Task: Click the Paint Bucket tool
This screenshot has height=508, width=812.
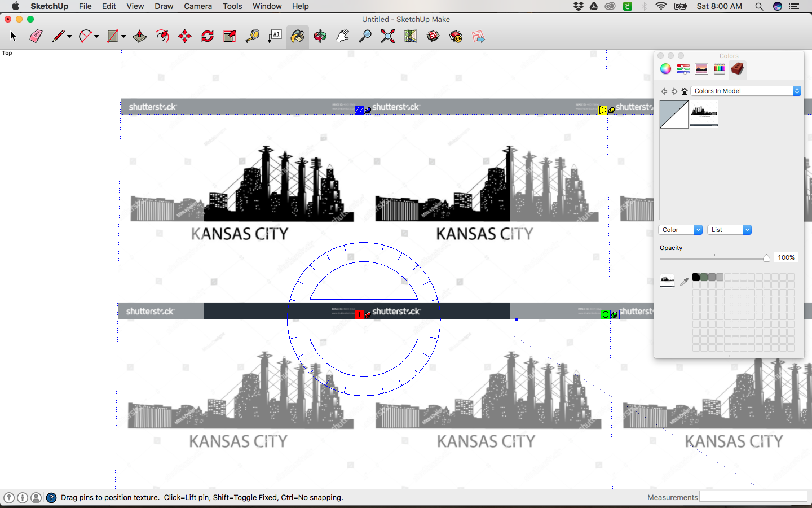Action: click(298, 37)
